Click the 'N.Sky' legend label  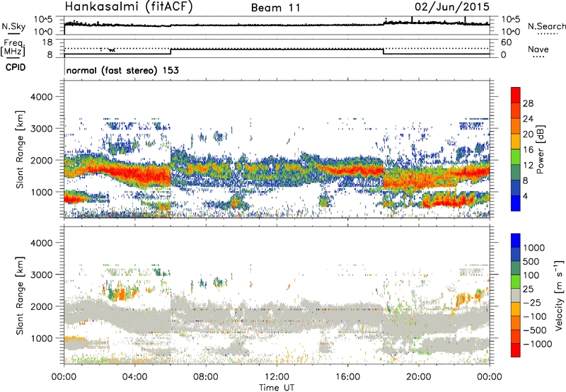coord(13,26)
